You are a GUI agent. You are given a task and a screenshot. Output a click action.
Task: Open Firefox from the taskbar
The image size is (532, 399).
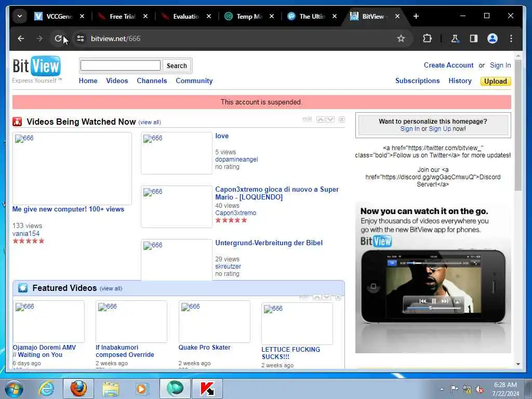click(78, 389)
